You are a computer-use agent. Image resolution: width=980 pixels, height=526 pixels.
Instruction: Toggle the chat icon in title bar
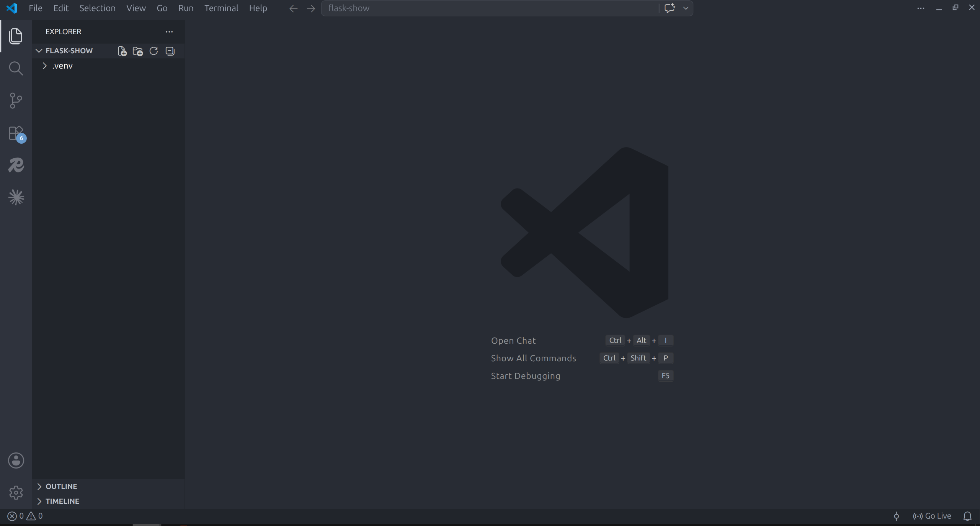click(x=670, y=8)
